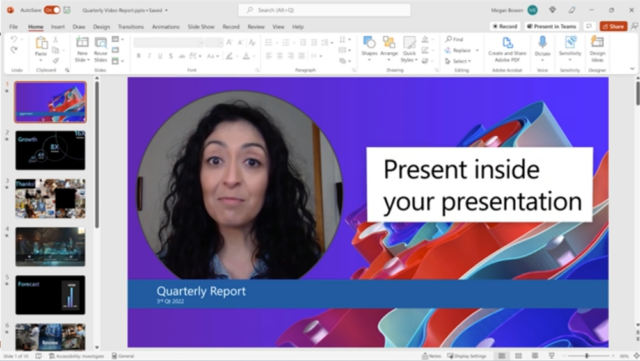Select the Growth slide thumbnail
640x361 pixels.
[x=51, y=150]
